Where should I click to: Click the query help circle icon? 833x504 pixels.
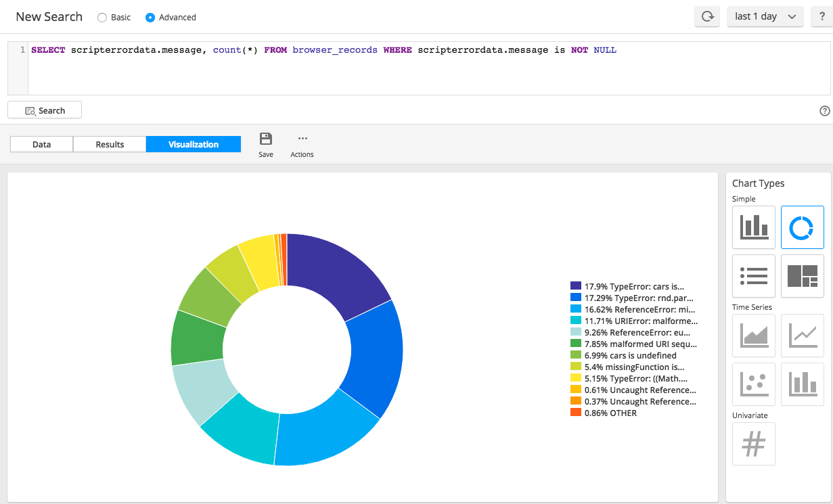[x=824, y=111]
